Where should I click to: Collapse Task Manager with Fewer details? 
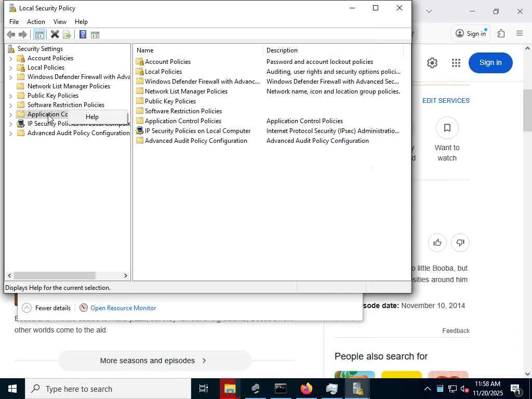tap(46, 308)
